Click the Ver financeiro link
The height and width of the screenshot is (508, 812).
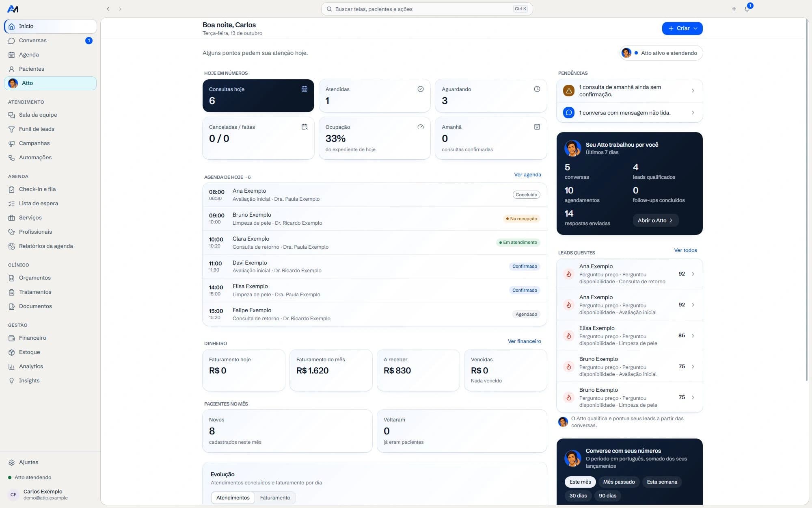click(x=524, y=341)
